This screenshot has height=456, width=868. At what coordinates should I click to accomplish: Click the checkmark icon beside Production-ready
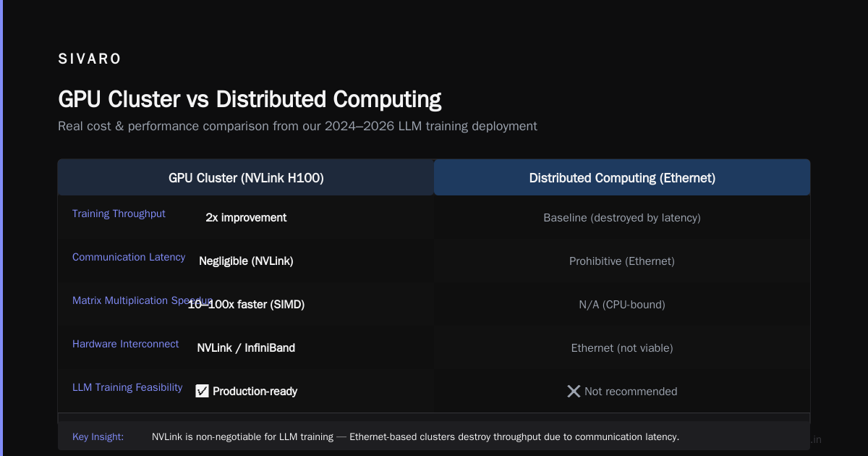click(202, 391)
